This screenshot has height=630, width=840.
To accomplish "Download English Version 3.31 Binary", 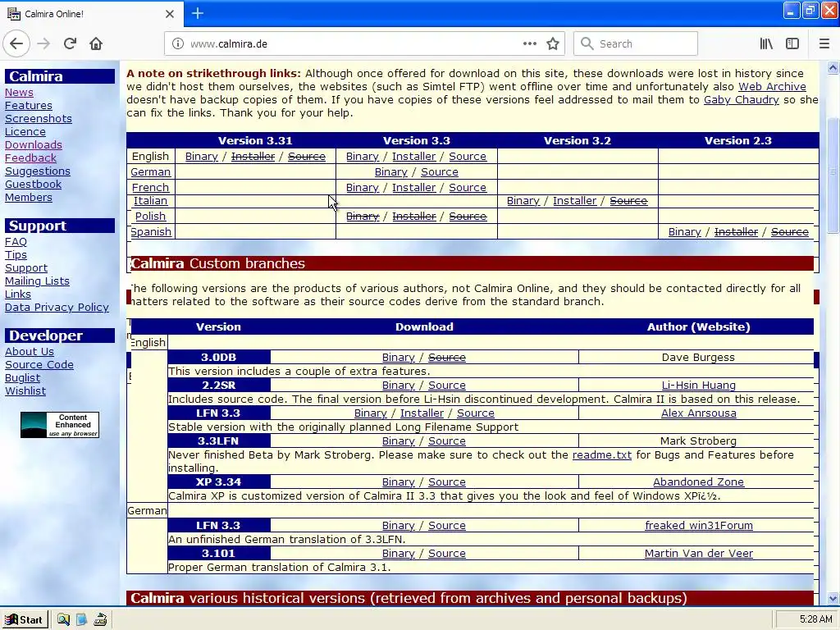I will coord(202,157).
